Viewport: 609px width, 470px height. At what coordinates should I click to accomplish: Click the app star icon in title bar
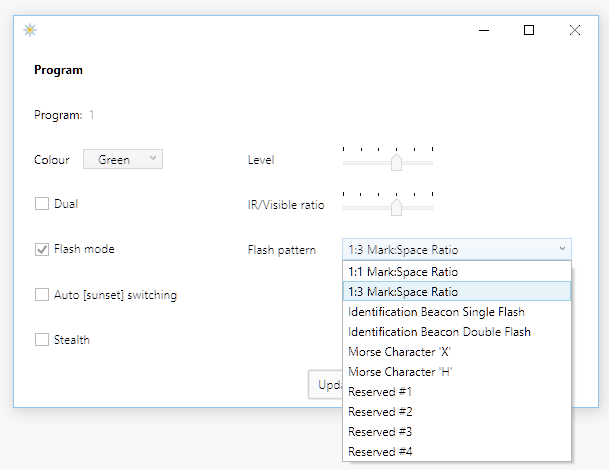coord(30,30)
